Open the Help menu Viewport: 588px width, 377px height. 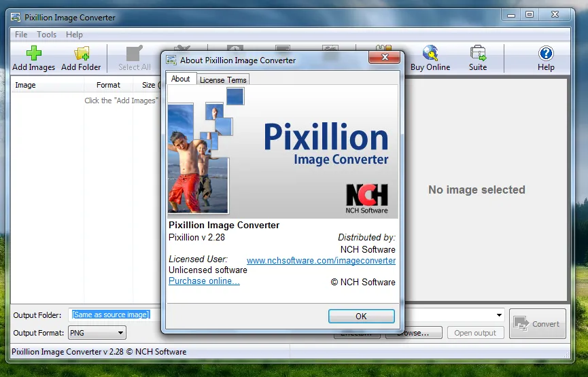[x=74, y=35]
